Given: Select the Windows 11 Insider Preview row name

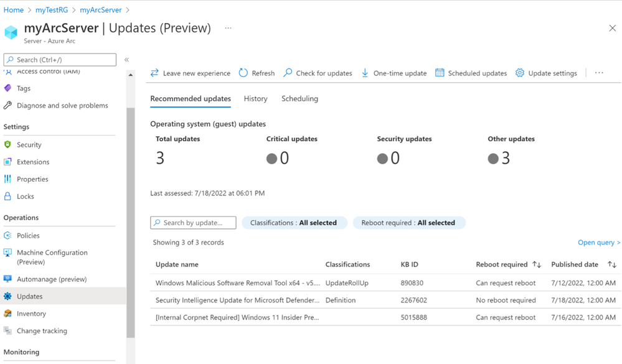Looking at the screenshot, I should pyautogui.click(x=237, y=317).
